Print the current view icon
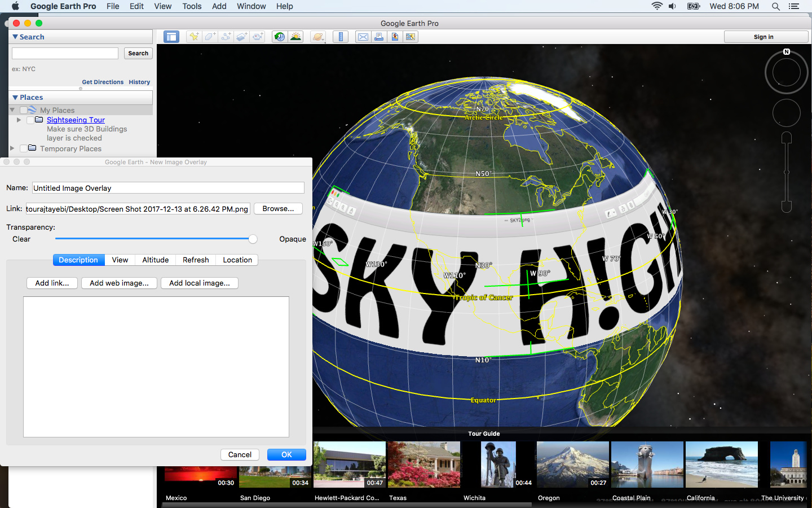 click(379, 37)
